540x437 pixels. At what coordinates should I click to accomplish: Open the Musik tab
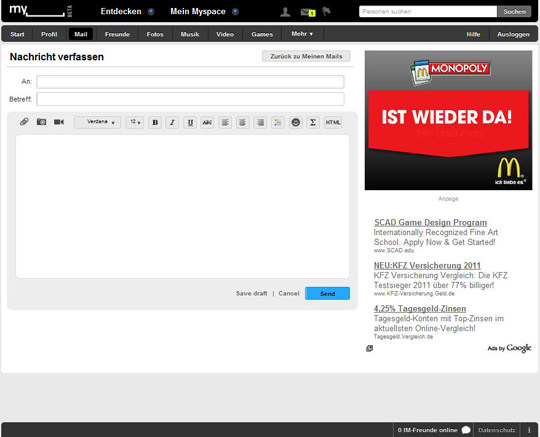click(x=190, y=34)
